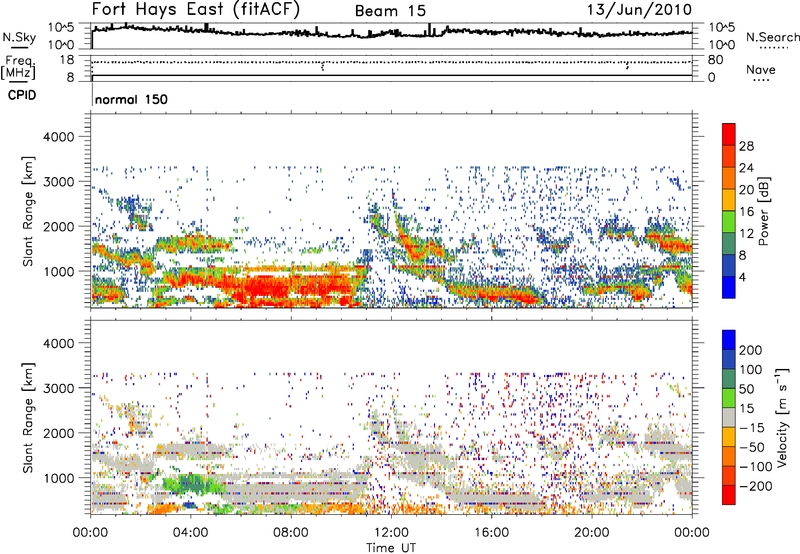Pick the bright green segment of velocity colorbar
800x554 pixels.
pyautogui.click(x=729, y=398)
